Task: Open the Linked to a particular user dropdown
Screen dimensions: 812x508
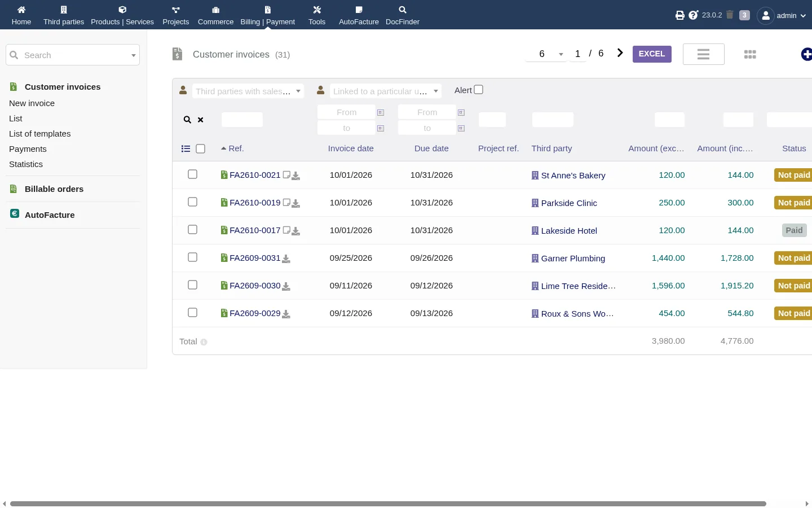Action: (x=386, y=91)
